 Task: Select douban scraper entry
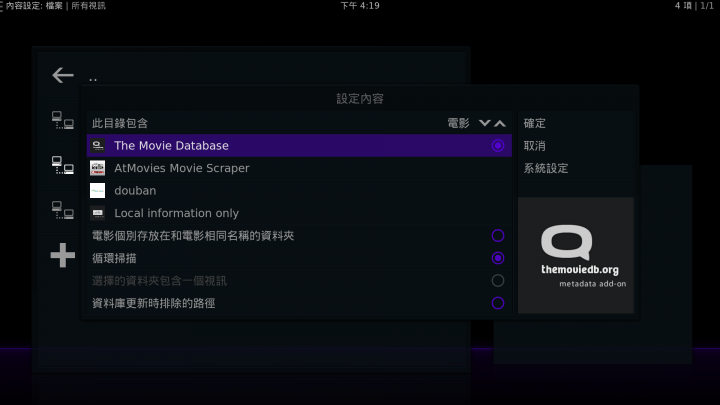point(299,191)
